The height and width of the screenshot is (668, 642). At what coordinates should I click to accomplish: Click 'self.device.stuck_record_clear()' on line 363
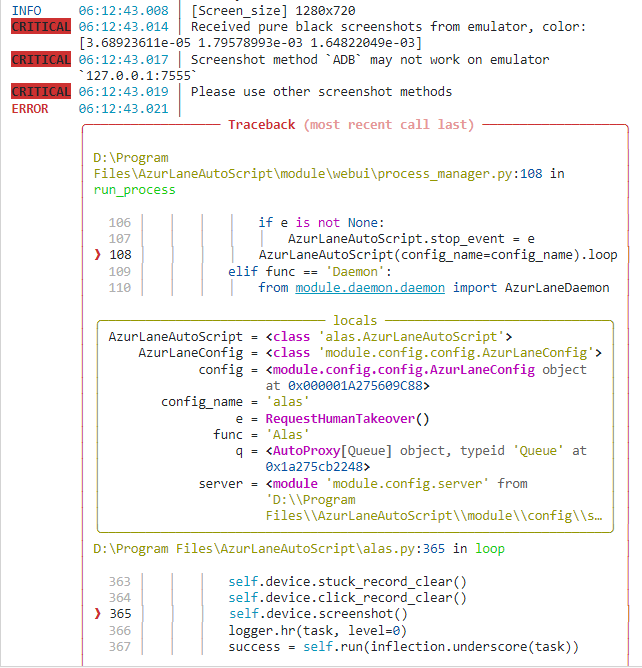[347, 582]
